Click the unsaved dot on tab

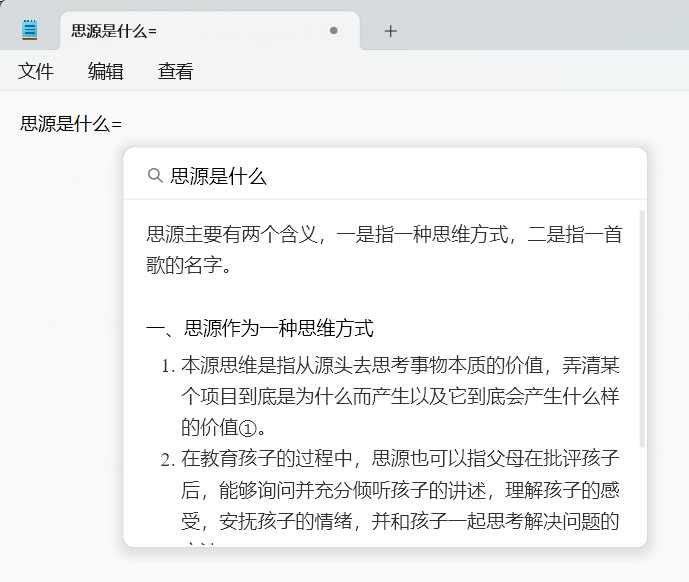point(334,30)
